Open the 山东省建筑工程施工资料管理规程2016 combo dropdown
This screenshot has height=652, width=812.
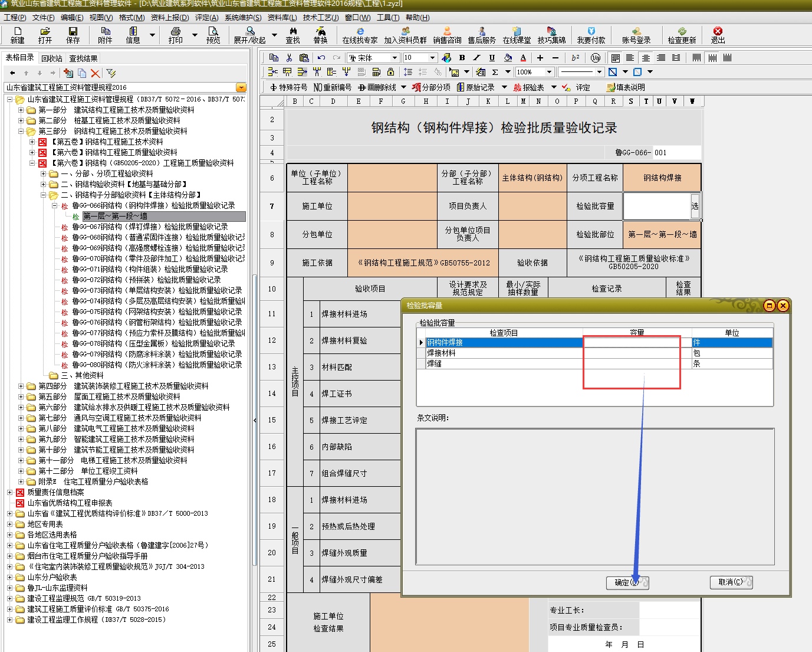[241, 87]
